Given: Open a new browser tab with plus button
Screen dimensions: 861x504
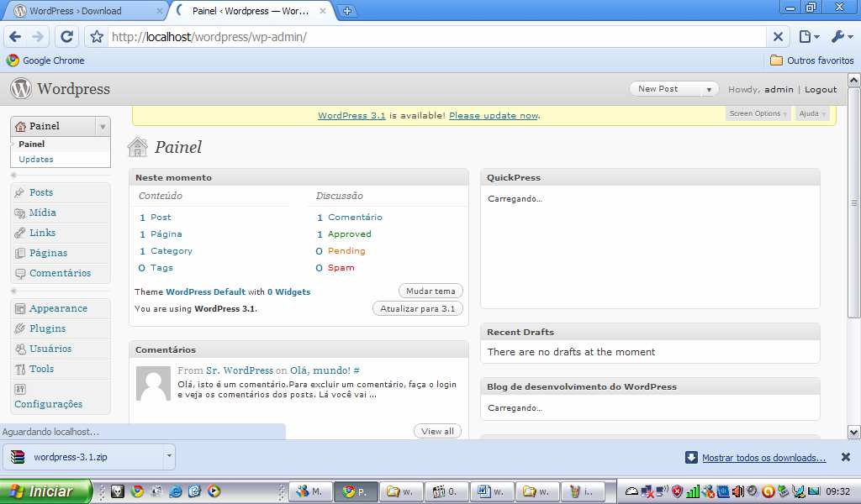Looking at the screenshot, I should click(x=347, y=11).
